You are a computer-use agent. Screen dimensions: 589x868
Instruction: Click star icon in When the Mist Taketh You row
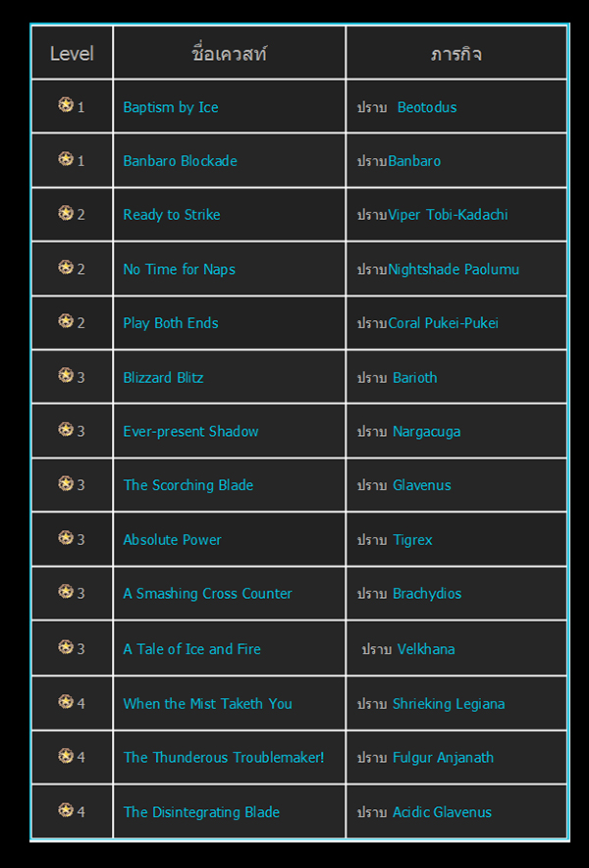(x=66, y=702)
